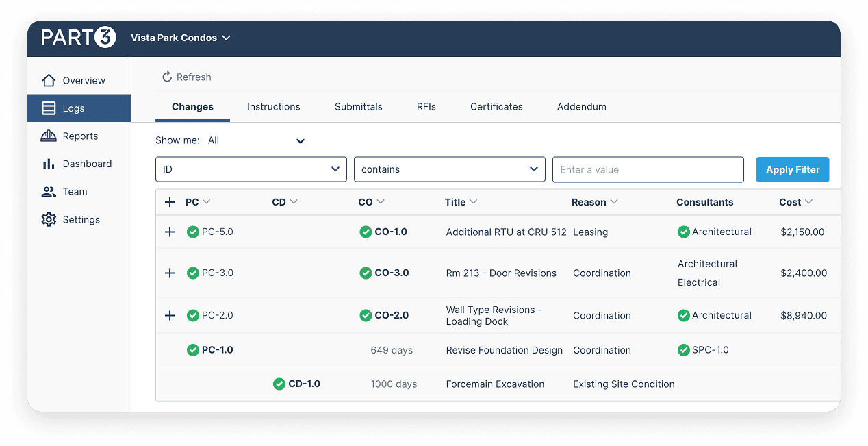Click check icon next to Architectural in PC-2.0 row
The height and width of the screenshot is (446, 868).
(x=683, y=316)
